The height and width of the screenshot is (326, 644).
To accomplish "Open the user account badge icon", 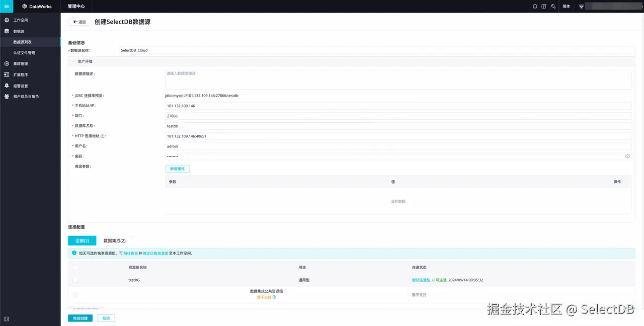I will pos(581,7).
